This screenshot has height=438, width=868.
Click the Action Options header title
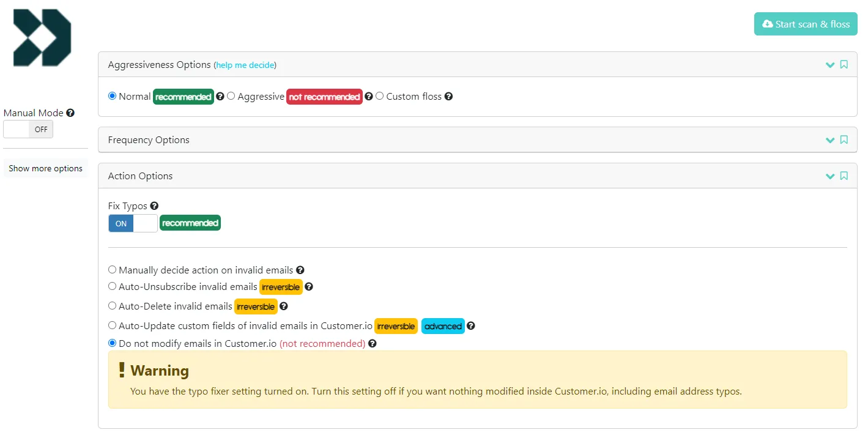coord(140,176)
